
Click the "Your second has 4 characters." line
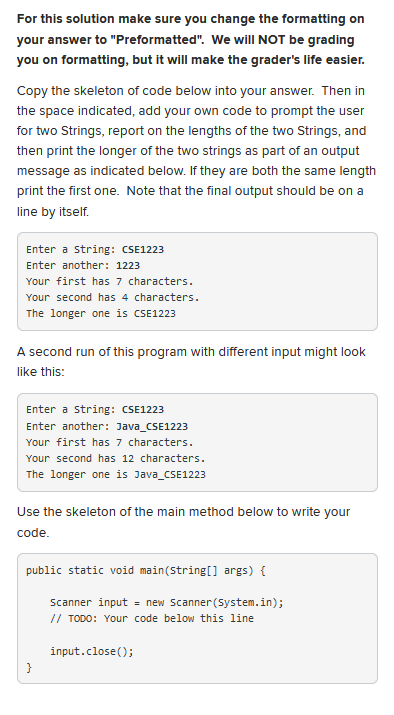[113, 297]
